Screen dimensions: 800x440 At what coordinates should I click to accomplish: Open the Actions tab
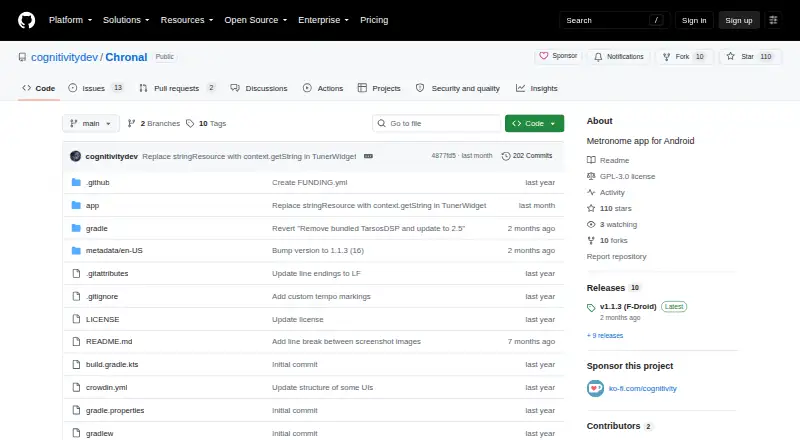point(323,88)
